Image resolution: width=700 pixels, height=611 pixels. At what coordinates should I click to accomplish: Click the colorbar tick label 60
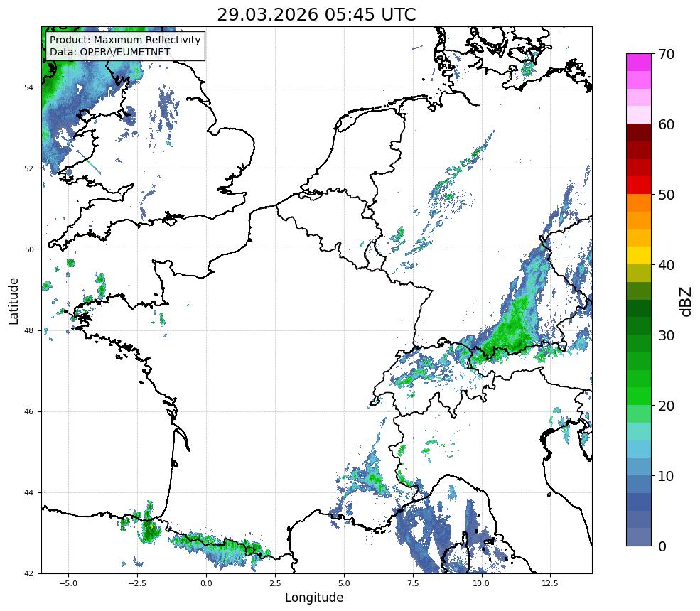coord(666,124)
